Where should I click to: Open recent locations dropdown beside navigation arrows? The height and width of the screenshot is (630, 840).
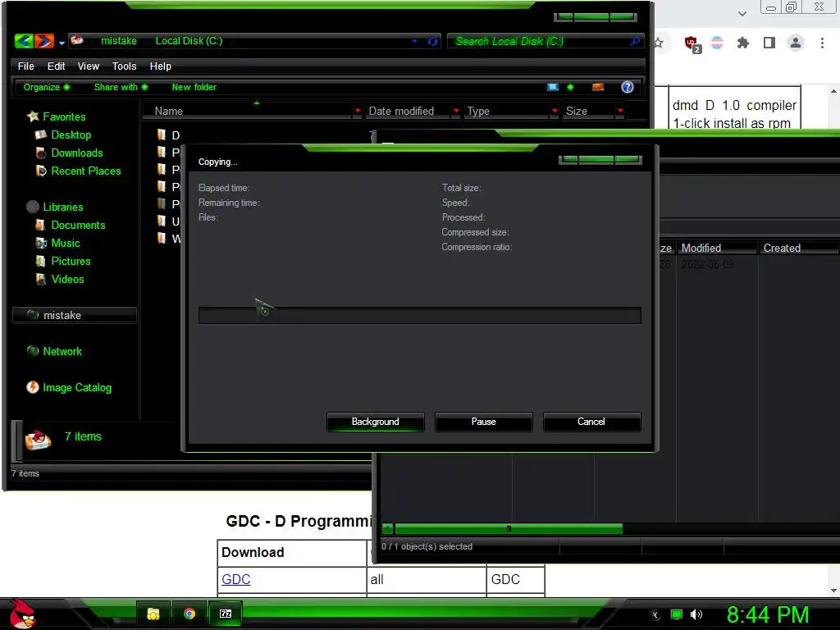[x=62, y=43]
